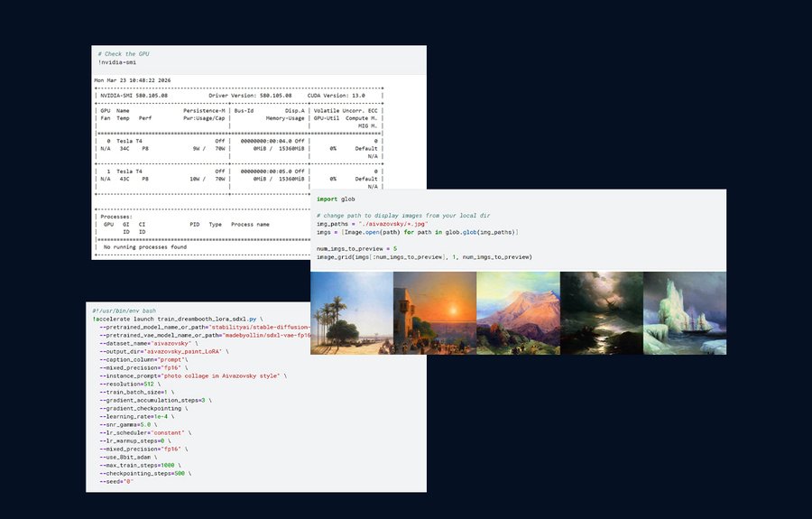This screenshot has width=812, height=519.
Task: Click the '43C' temperature value
Action: [x=125, y=179]
